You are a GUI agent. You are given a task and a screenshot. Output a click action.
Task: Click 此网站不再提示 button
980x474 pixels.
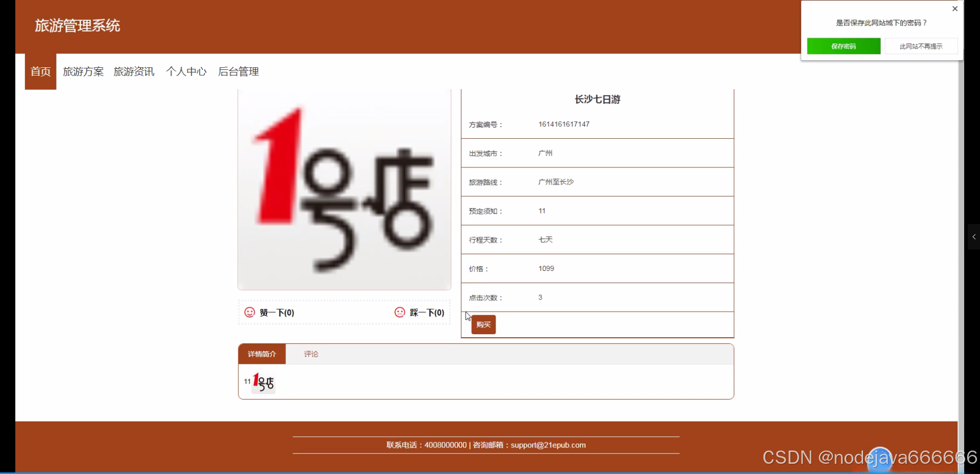(921, 46)
